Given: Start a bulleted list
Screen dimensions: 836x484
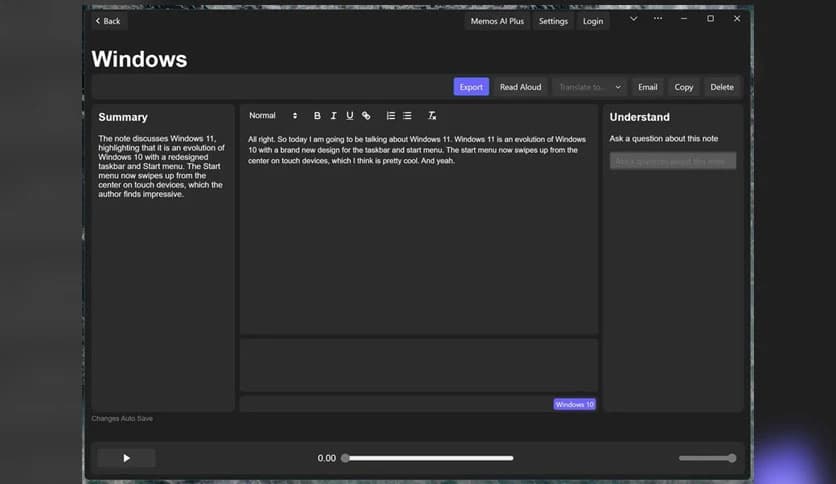Looking at the screenshot, I should pyautogui.click(x=407, y=116).
